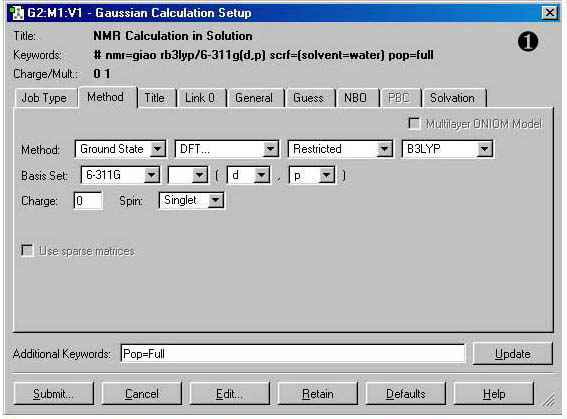
Task: Click the Help button
Action: [494, 394]
